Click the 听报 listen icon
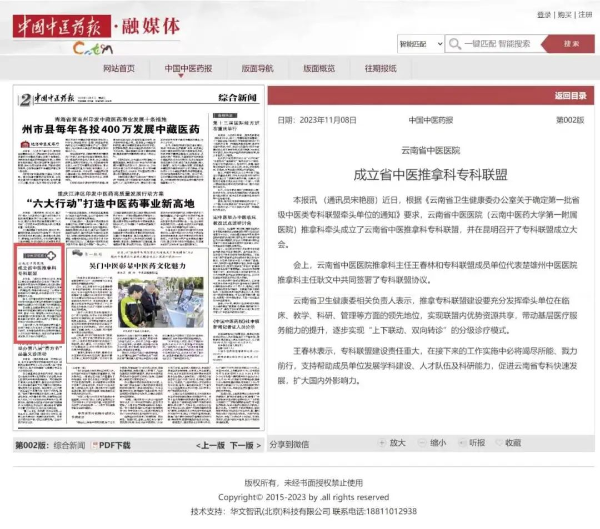 point(462,443)
